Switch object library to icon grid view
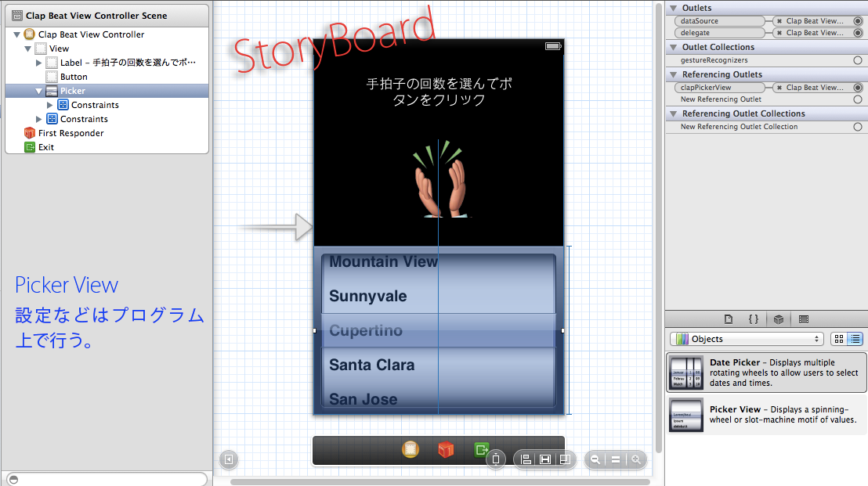Viewport: 868px width, 486px height. (x=839, y=339)
